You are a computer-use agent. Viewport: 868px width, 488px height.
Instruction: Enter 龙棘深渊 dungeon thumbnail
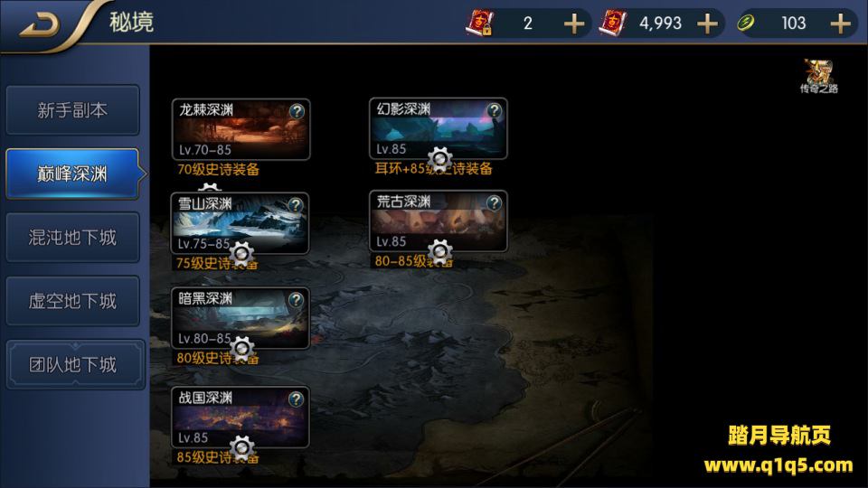241,129
